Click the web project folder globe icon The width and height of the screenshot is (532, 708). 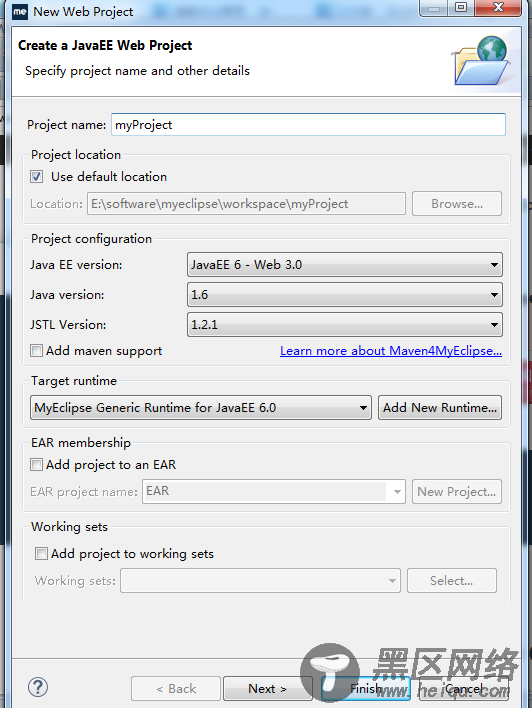point(482,61)
